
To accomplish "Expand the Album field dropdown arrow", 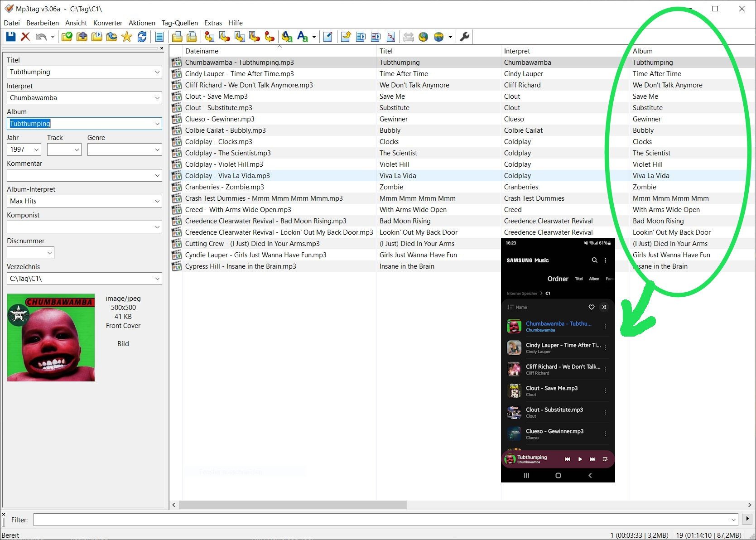I will tap(157, 124).
